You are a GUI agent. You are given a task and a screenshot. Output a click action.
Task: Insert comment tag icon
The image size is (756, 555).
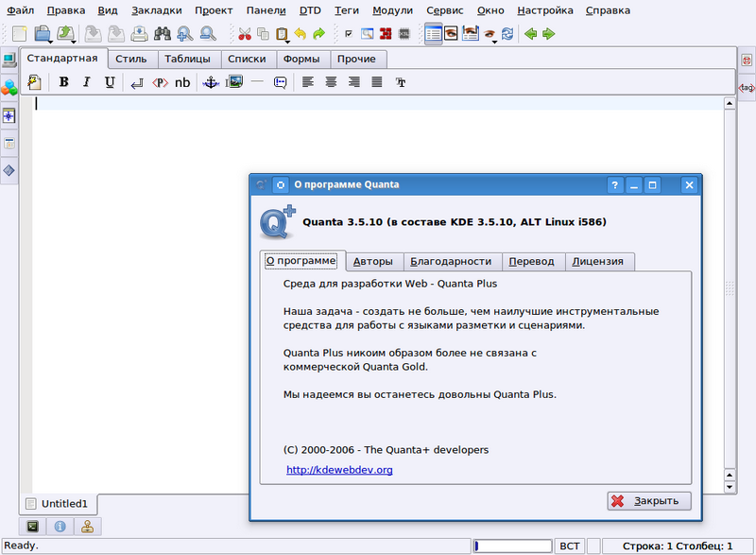coord(280,82)
